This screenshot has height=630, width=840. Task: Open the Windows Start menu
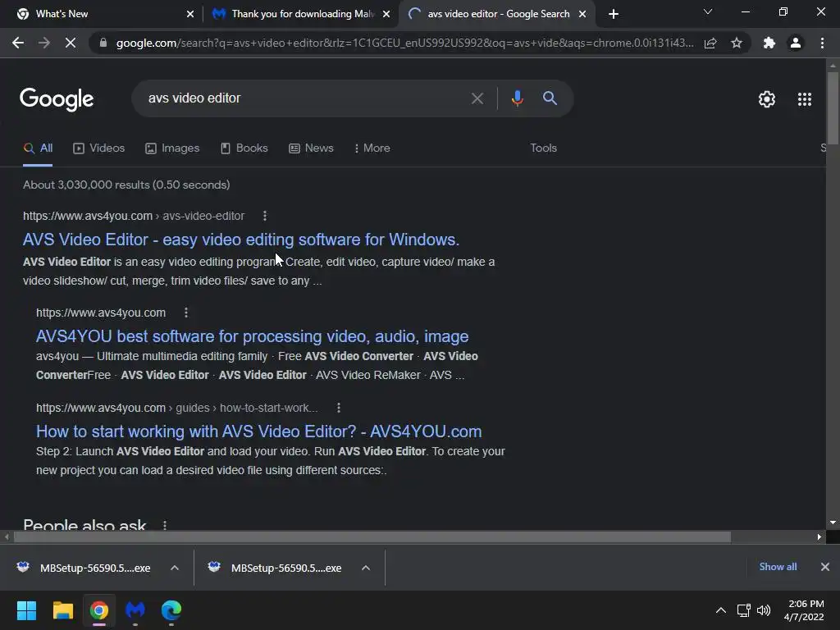26,610
